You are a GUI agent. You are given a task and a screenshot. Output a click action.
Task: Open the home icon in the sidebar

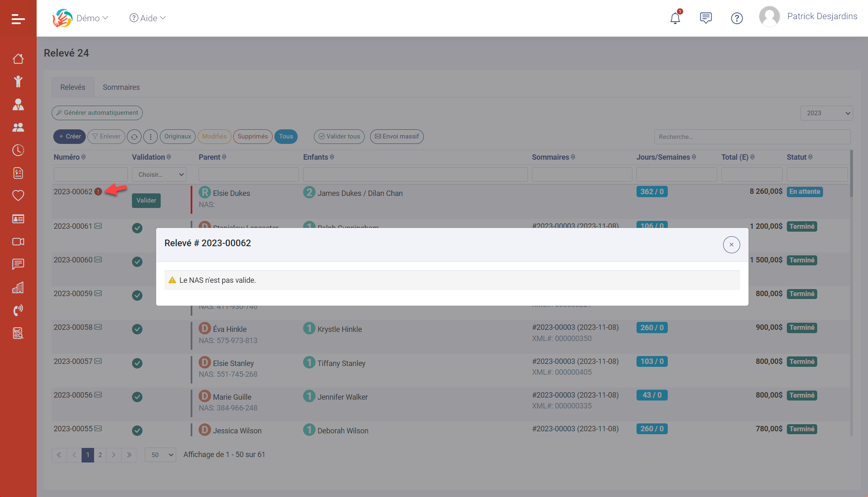coord(18,59)
